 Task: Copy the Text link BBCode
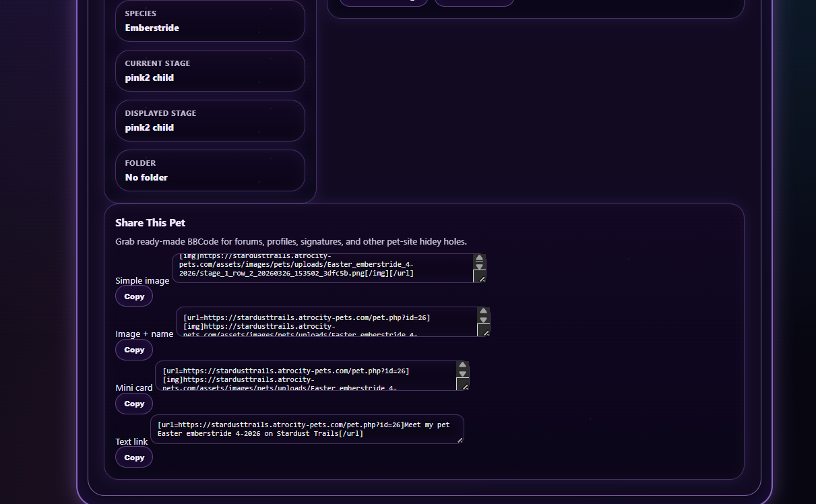tap(134, 458)
